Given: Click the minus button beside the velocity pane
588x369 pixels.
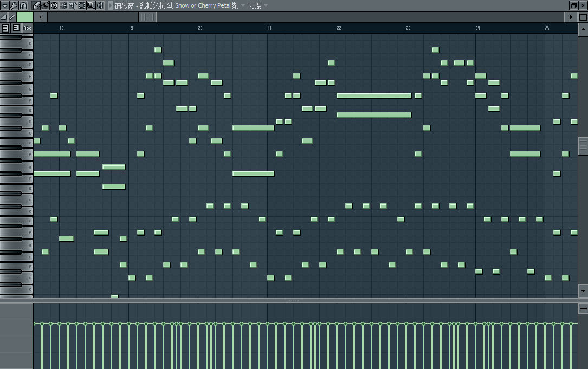Looking at the screenshot, I should pyautogui.click(x=583, y=308).
